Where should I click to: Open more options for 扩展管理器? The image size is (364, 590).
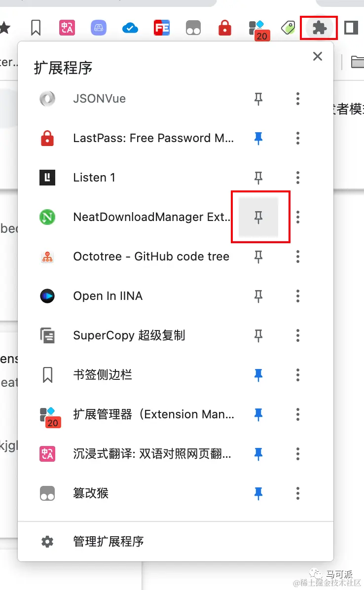click(298, 414)
